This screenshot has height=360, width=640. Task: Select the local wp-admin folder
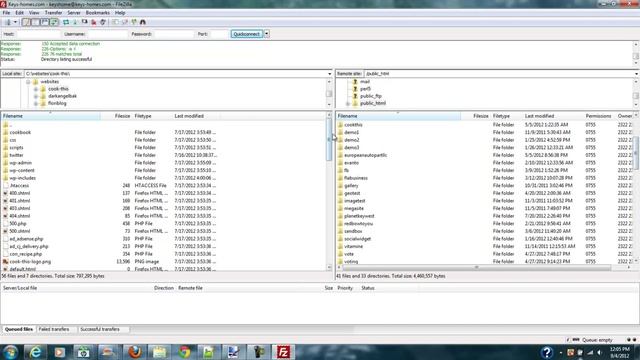point(20,163)
